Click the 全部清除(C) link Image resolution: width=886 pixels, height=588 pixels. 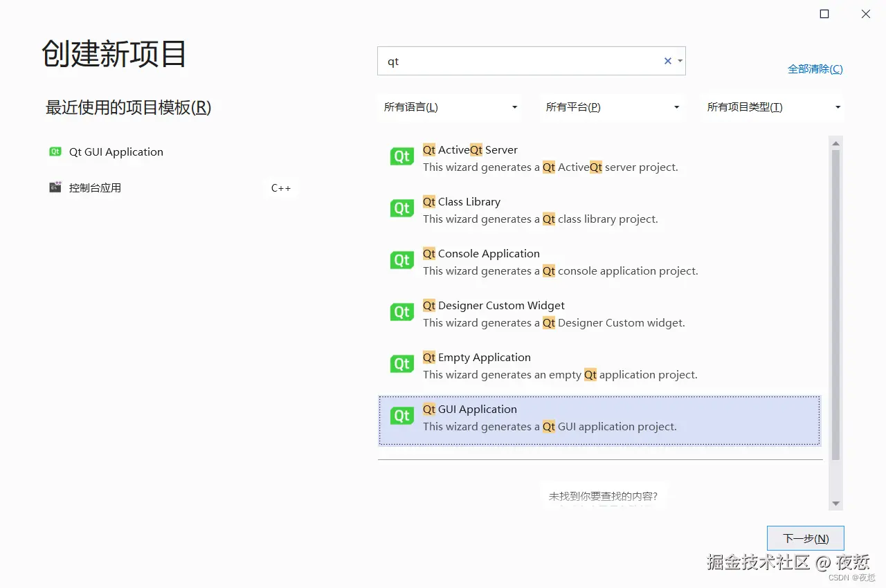[x=815, y=68]
